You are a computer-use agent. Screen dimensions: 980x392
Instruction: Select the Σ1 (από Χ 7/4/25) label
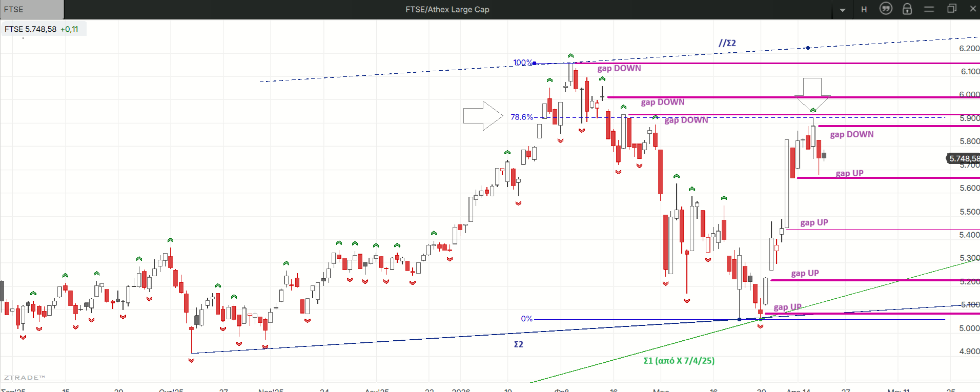(x=679, y=361)
